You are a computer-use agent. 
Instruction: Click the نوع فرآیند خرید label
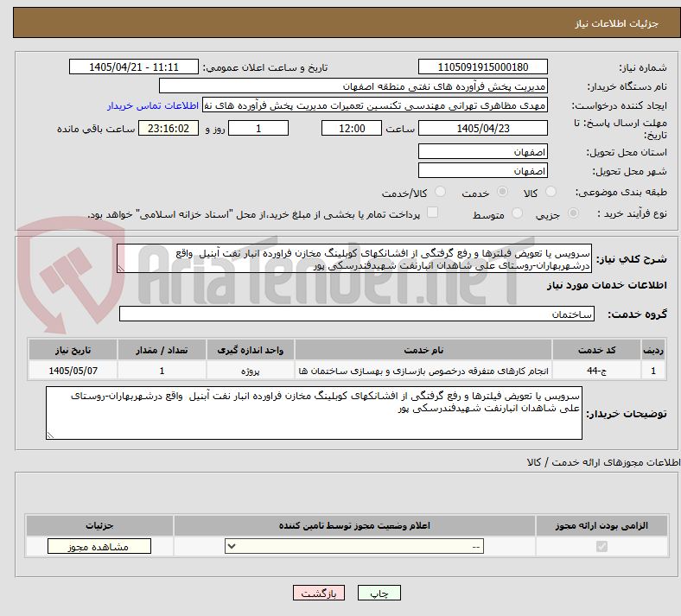pos(632,213)
